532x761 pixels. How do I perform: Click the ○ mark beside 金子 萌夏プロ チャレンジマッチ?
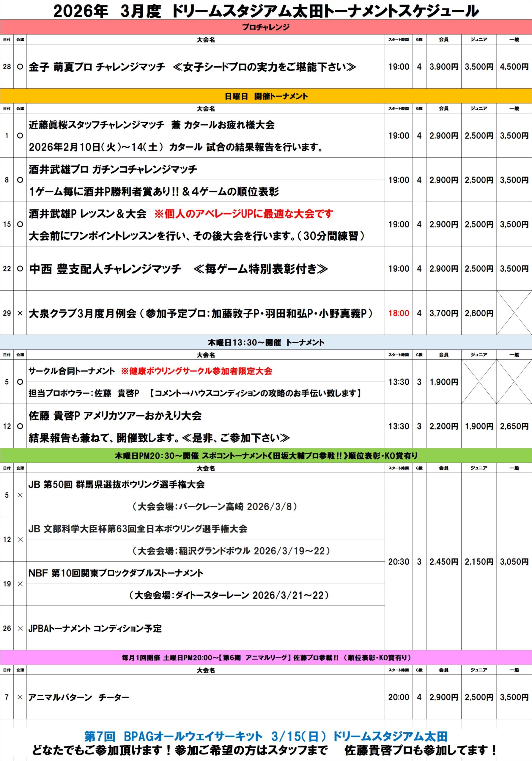coord(20,67)
